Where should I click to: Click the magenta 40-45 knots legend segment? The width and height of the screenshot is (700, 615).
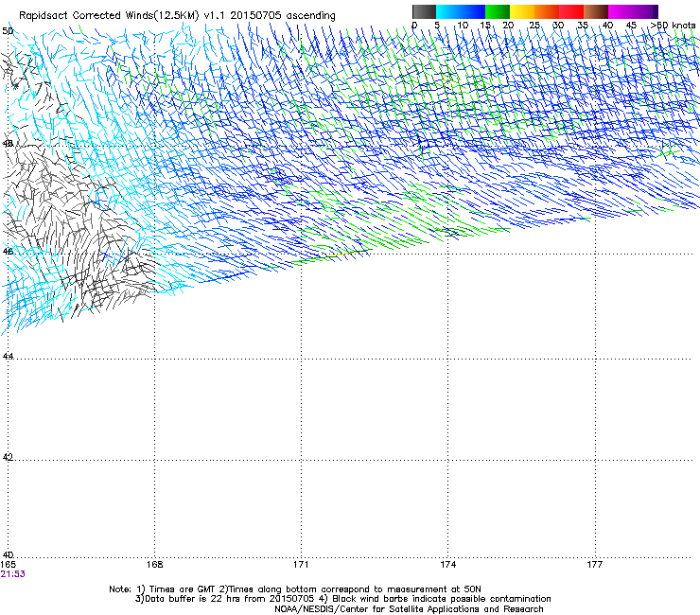(x=621, y=11)
